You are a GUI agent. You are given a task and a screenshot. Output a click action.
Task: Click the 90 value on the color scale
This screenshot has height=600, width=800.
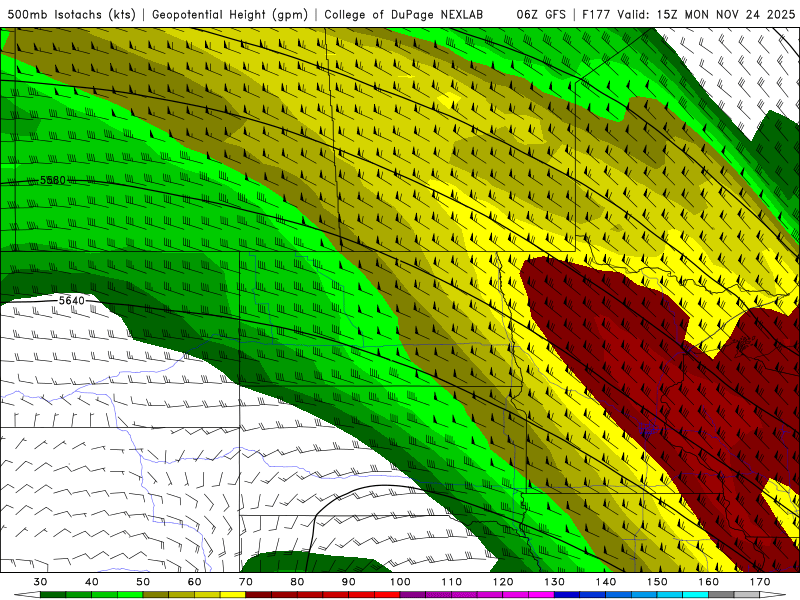pyautogui.click(x=348, y=582)
